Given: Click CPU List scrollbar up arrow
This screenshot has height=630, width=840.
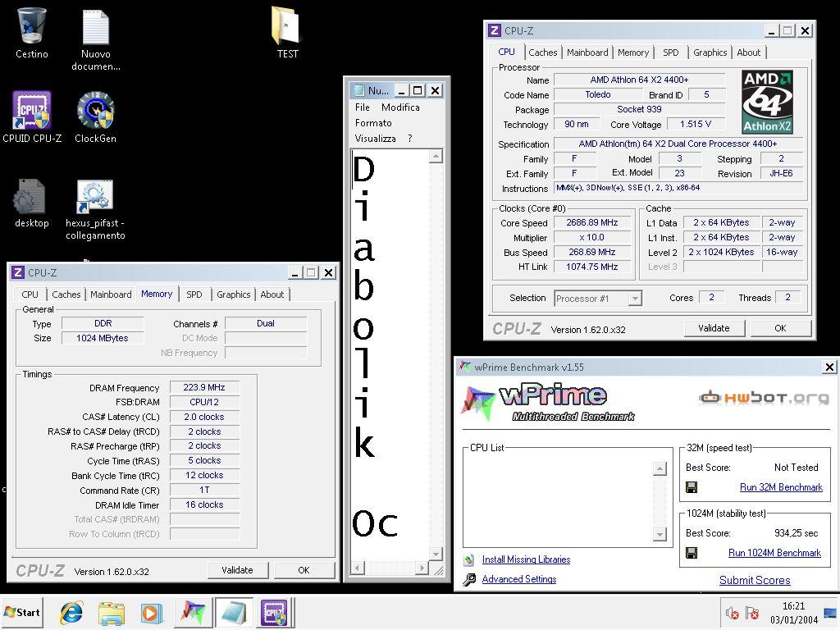Looking at the screenshot, I should click(660, 468).
